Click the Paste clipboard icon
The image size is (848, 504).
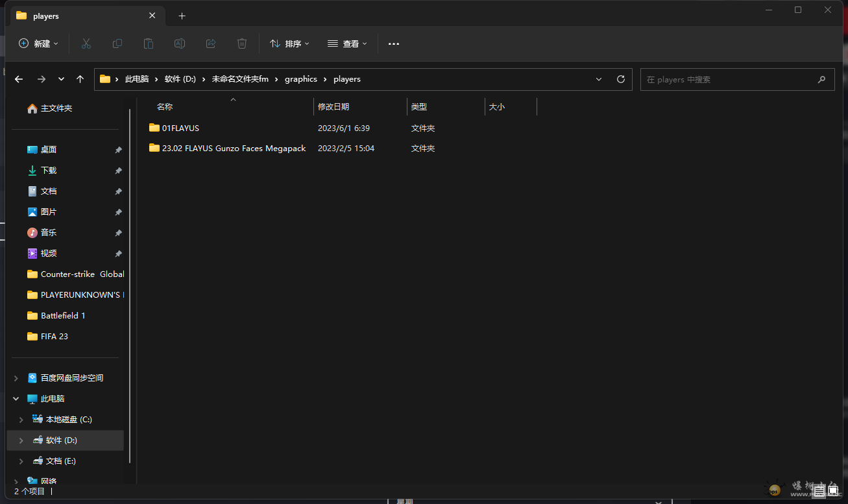pyautogui.click(x=149, y=43)
